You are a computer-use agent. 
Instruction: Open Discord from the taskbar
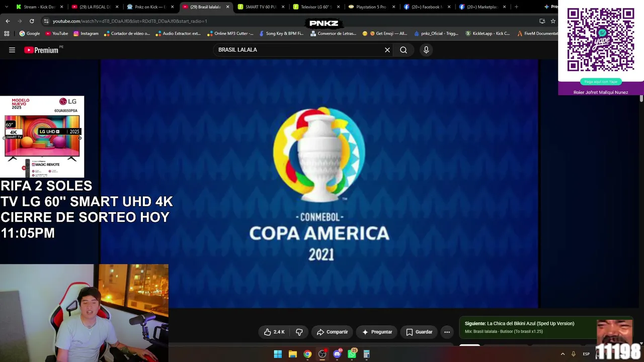(x=337, y=354)
